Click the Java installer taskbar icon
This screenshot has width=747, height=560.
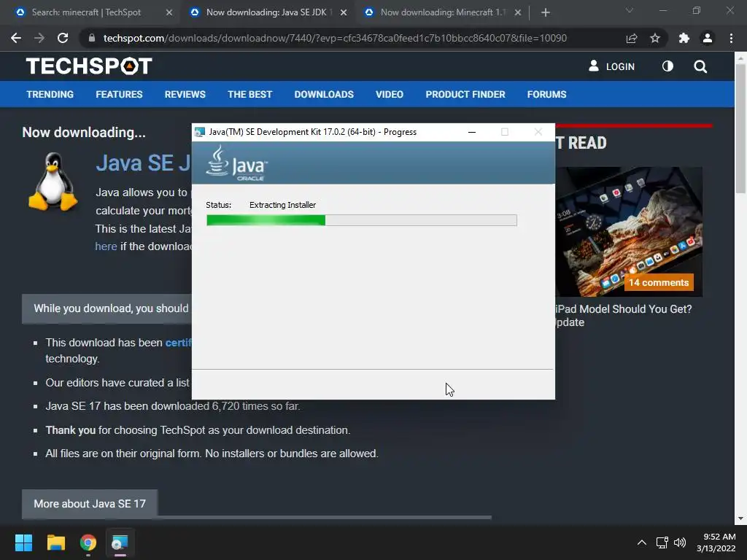120,542
